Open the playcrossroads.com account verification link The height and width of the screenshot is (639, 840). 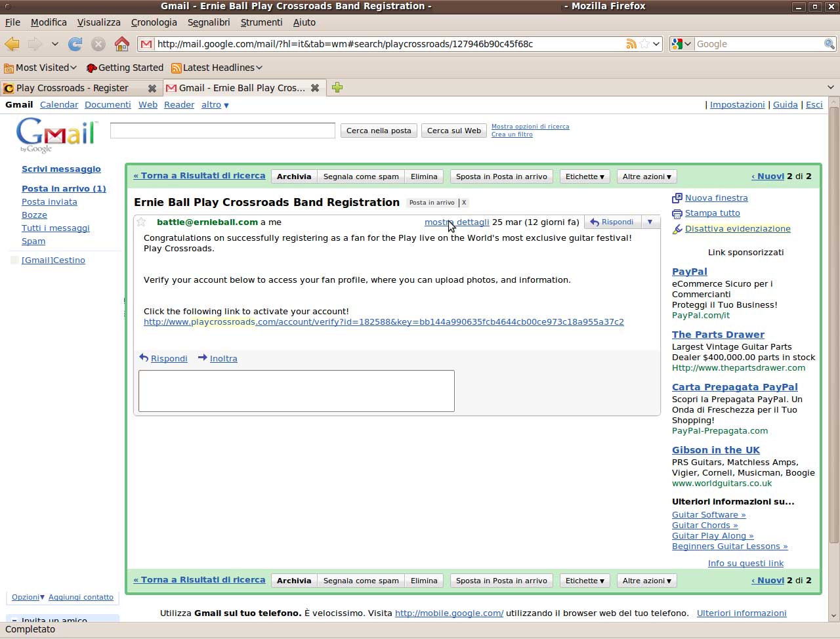383,322
